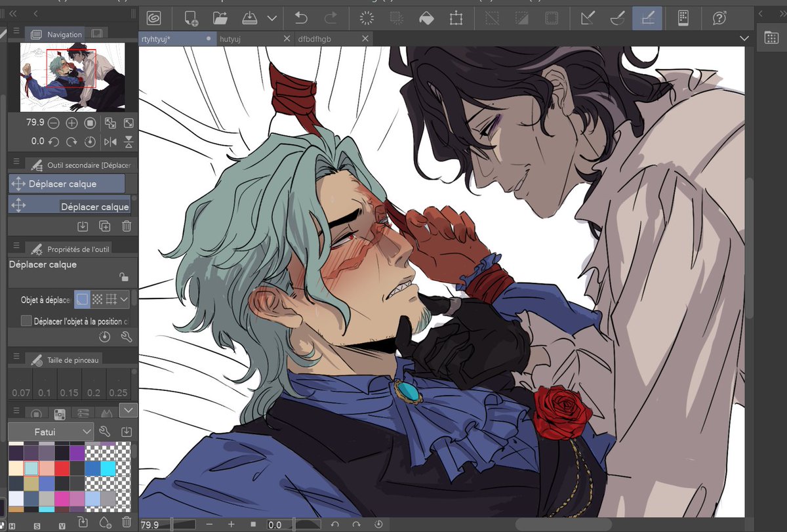Toggle snap to ruler
The width and height of the screenshot is (787, 532).
click(x=588, y=18)
